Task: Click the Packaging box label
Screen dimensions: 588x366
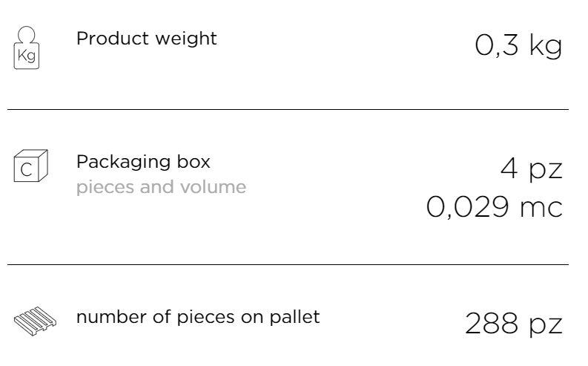Action: (143, 162)
